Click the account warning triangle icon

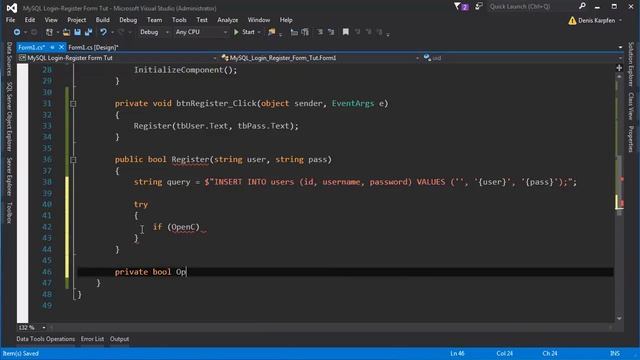(x=572, y=20)
